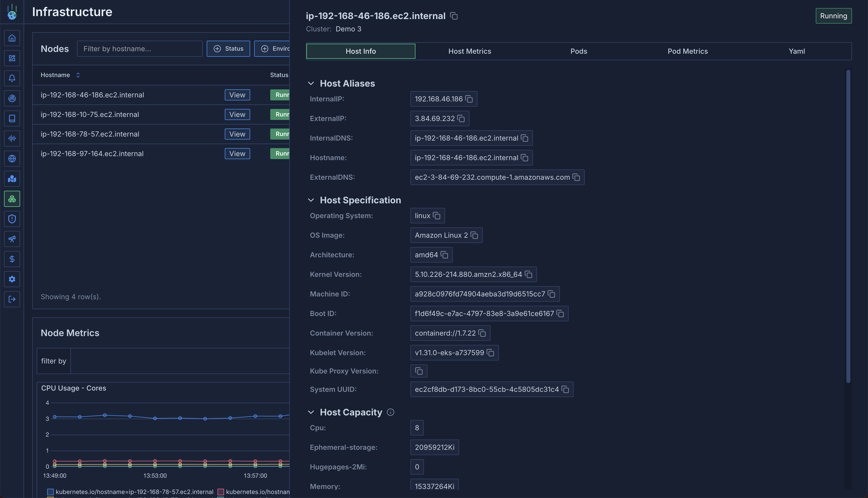Copy the node name in panel header
Screen dimensions: 868x498
point(454,16)
